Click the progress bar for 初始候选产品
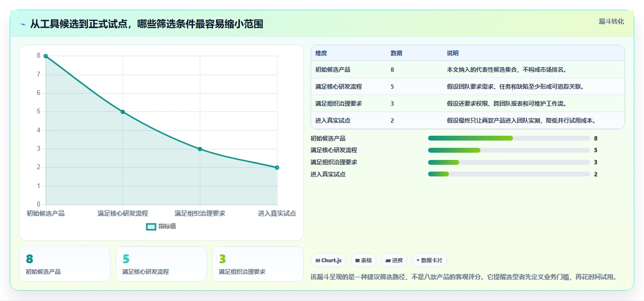Viewport: 644px width, 301px height. coord(509,138)
